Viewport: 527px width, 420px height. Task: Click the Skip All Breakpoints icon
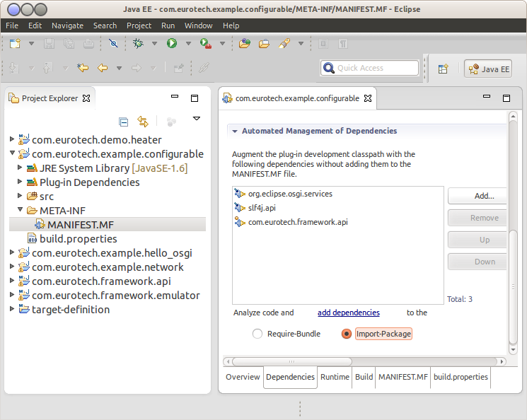(x=113, y=44)
